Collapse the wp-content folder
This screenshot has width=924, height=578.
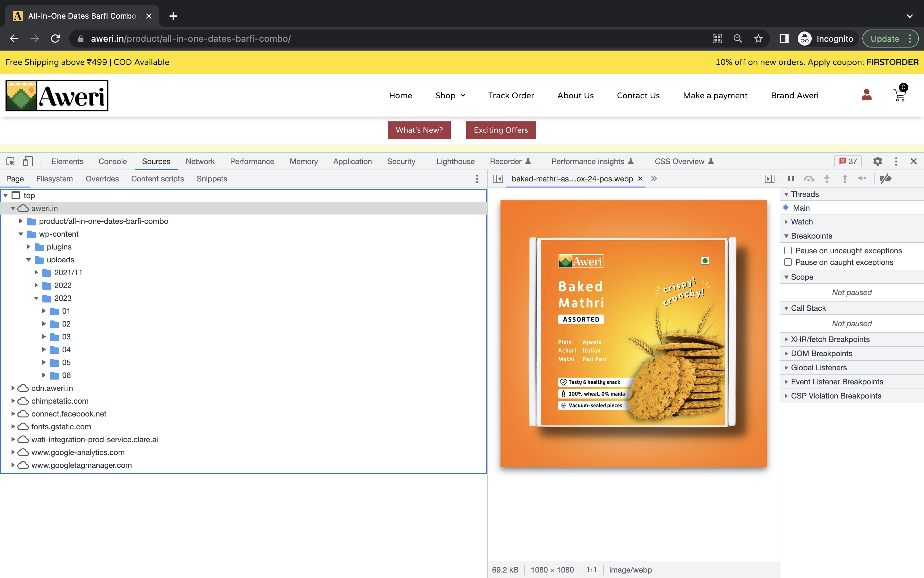[21, 234]
